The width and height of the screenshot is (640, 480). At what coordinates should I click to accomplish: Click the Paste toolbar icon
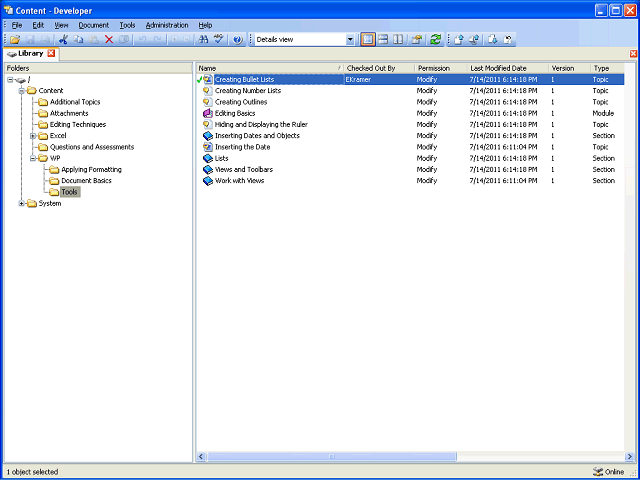94,40
